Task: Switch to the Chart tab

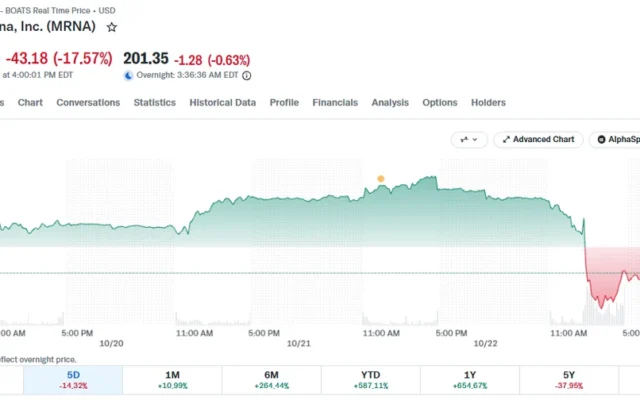Action: 30,102
